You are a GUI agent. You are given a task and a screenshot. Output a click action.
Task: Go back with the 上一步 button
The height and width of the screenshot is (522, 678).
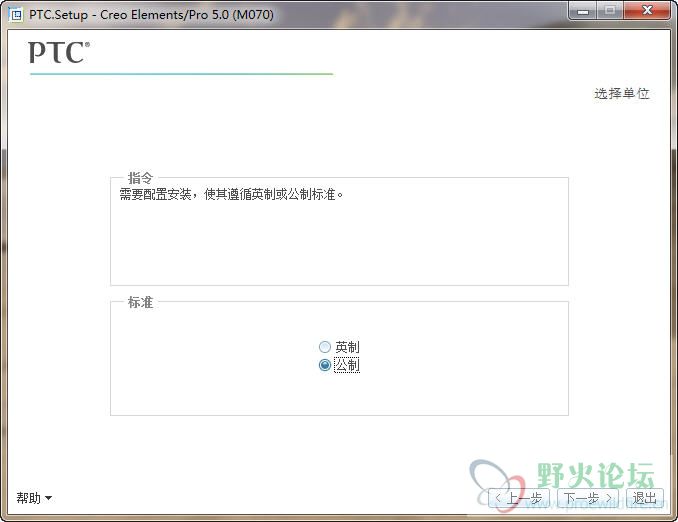519,499
